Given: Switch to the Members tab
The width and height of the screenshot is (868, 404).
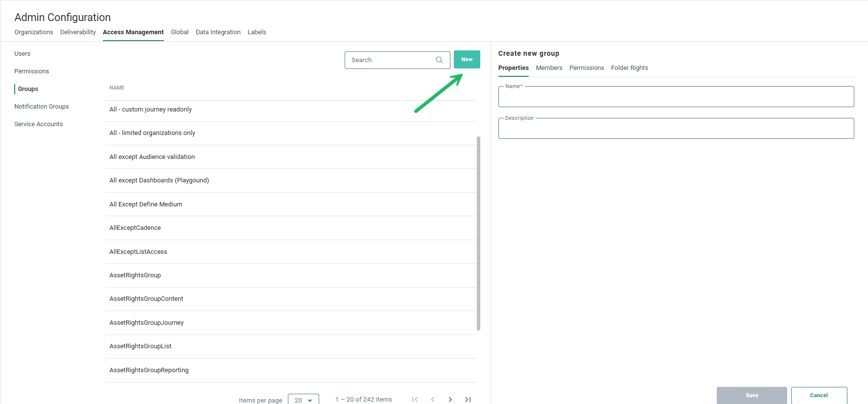Looking at the screenshot, I should [549, 68].
